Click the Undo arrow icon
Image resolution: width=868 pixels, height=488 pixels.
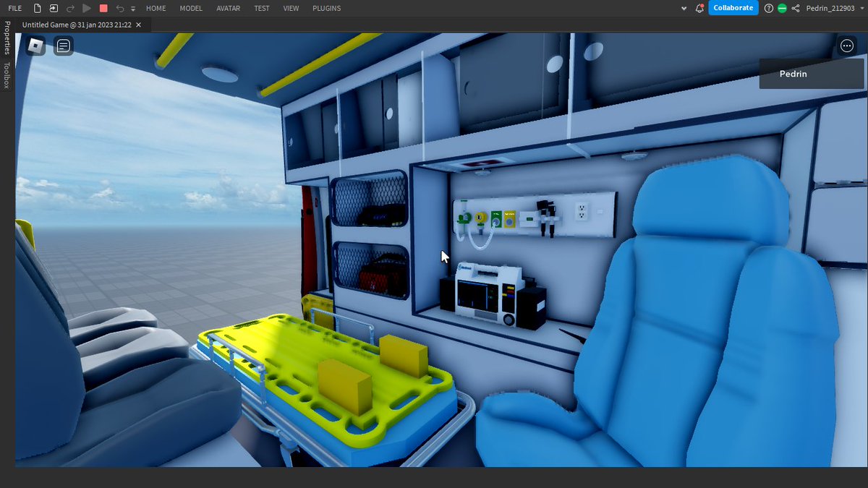click(x=120, y=8)
